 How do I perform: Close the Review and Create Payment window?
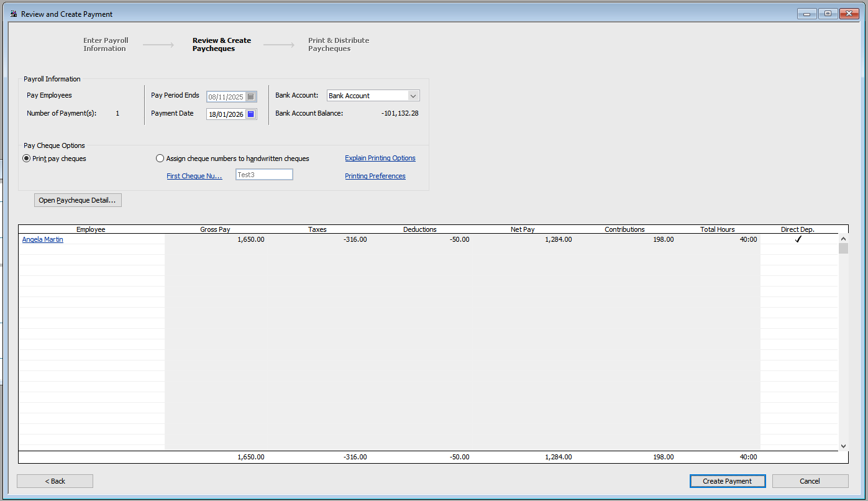[x=848, y=14]
